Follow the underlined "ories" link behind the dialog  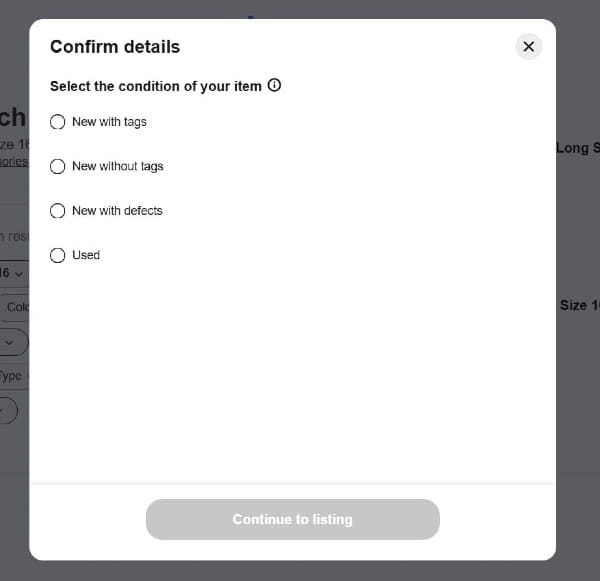[14, 161]
